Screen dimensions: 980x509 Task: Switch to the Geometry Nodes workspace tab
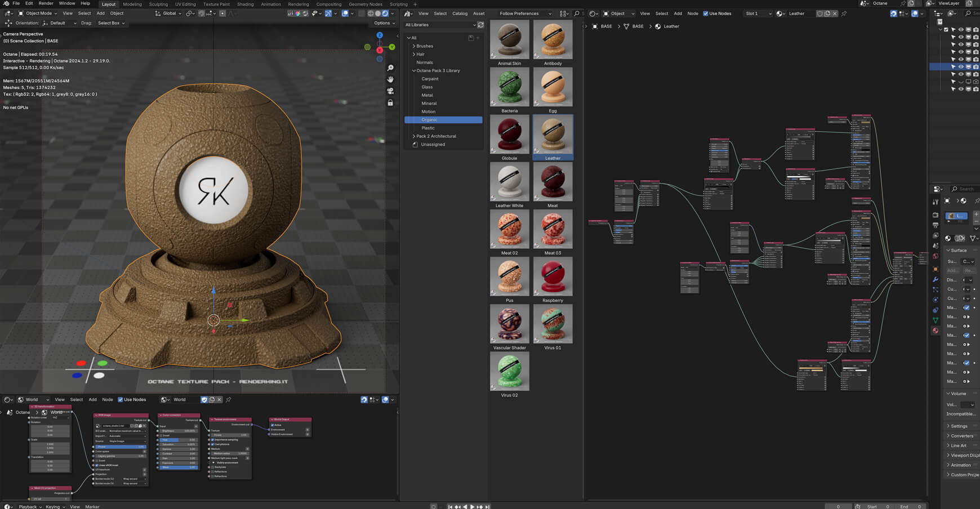click(366, 4)
